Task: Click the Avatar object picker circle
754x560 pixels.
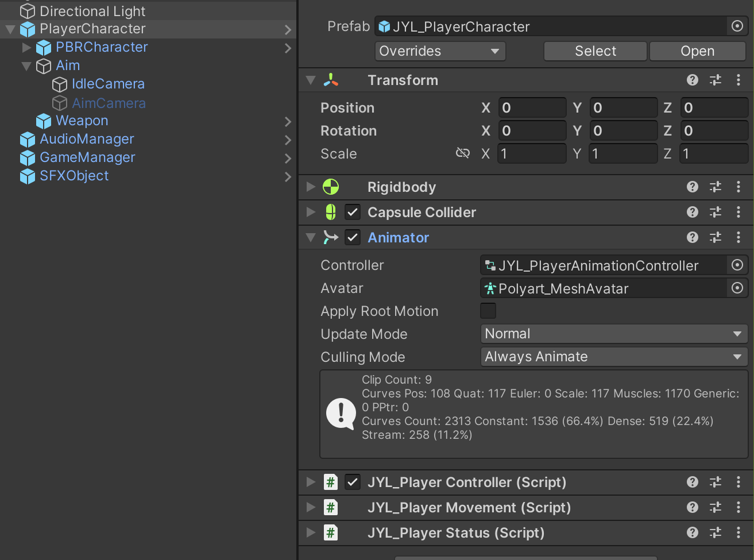Action: pos(737,288)
